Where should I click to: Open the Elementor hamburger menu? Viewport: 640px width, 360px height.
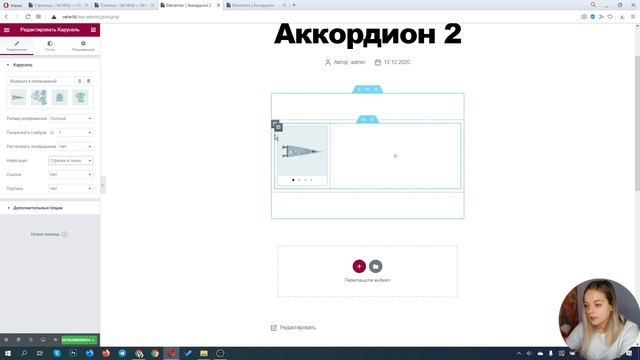pyautogui.click(x=7, y=30)
